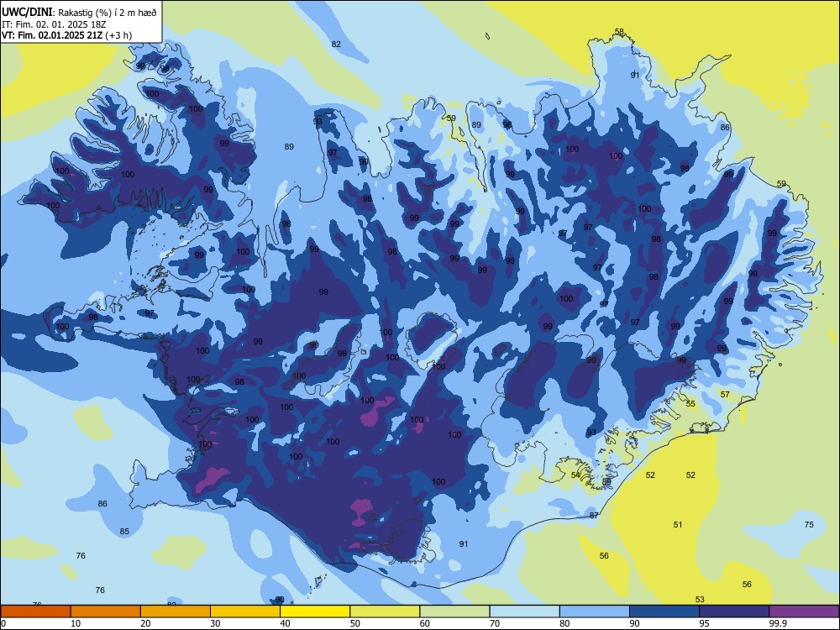Click the '51' humidity value in the yellow area
The height and width of the screenshot is (630, 840).
point(678,524)
